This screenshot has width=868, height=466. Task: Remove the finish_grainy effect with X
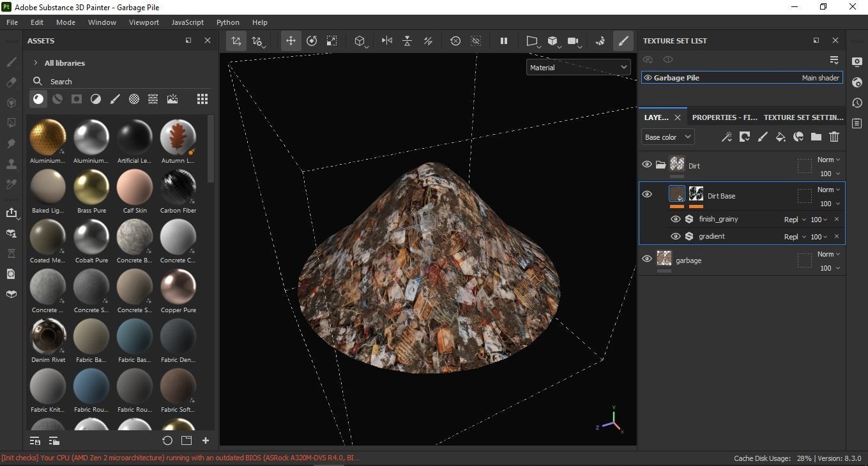[837, 220]
